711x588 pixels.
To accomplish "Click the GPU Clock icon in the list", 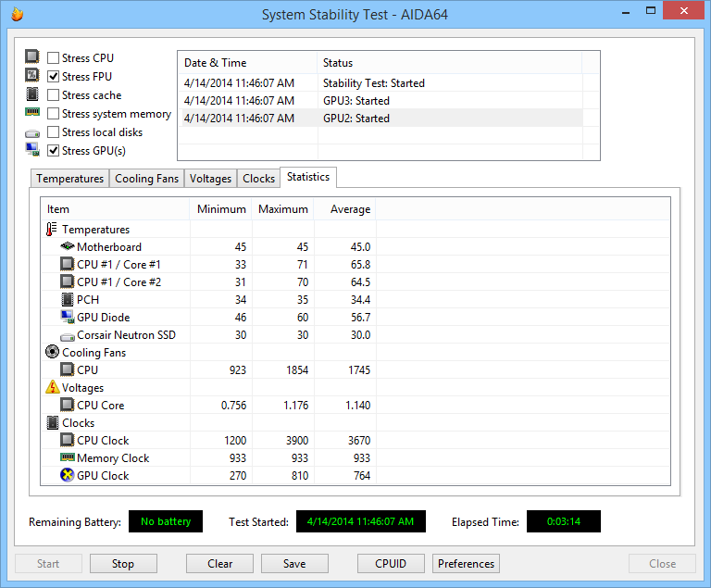I will tap(67, 476).
